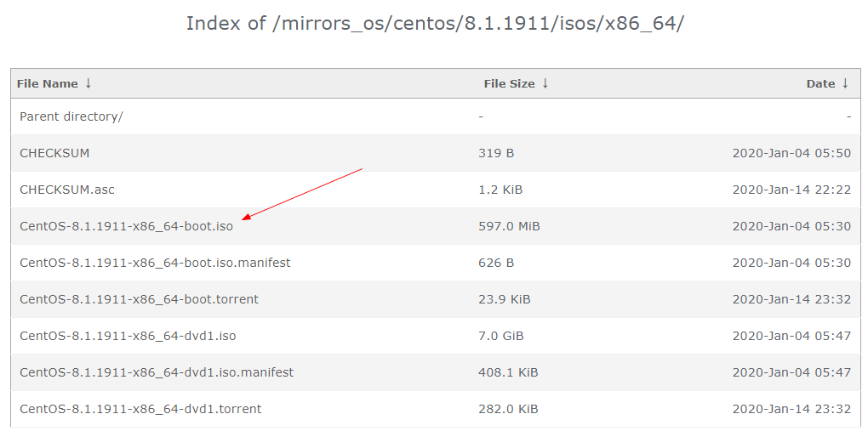868x431 pixels.
Task: Download CentOS-8.1.1911-x86_64-dvd1.iso
Action: pos(128,336)
